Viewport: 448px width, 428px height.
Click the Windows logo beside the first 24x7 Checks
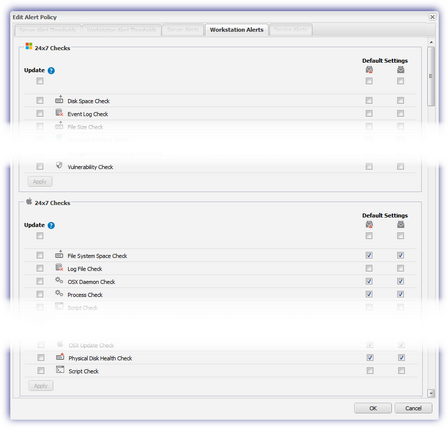click(x=29, y=46)
